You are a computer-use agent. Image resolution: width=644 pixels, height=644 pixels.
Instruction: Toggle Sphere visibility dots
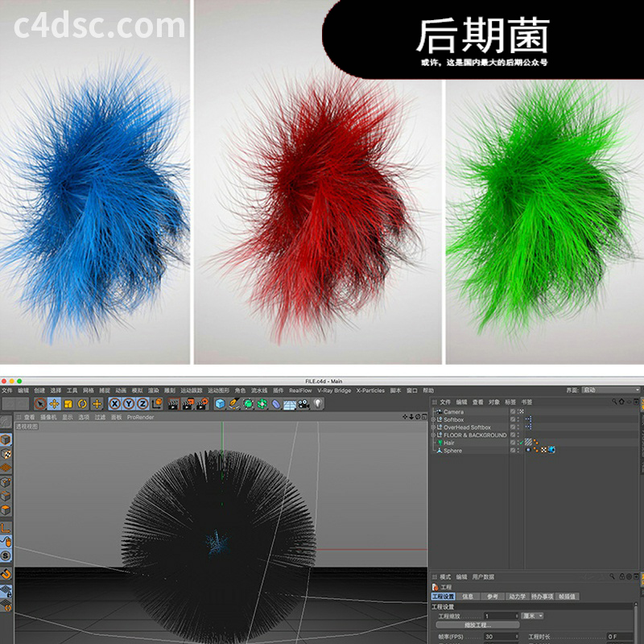[518, 451]
